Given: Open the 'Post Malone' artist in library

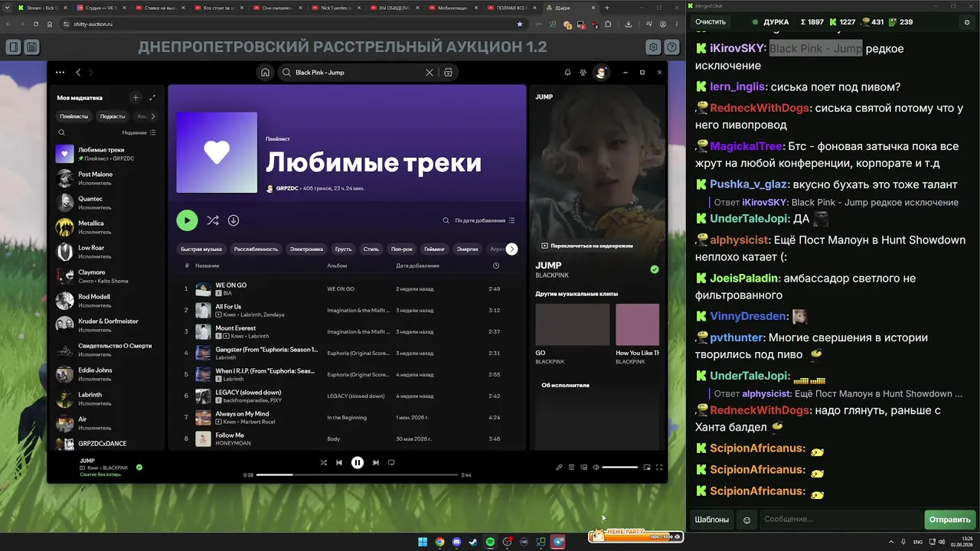Looking at the screenshot, I should 107,178.
